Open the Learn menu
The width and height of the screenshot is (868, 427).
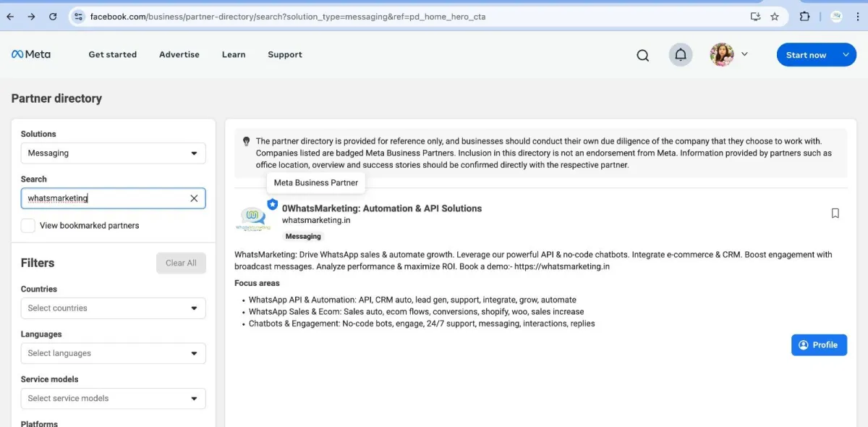point(234,54)
